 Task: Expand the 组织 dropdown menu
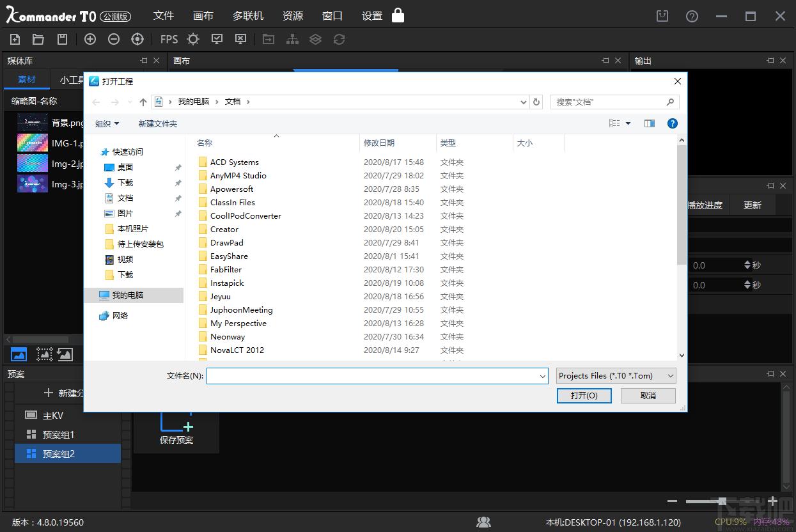tap(107, 124)
